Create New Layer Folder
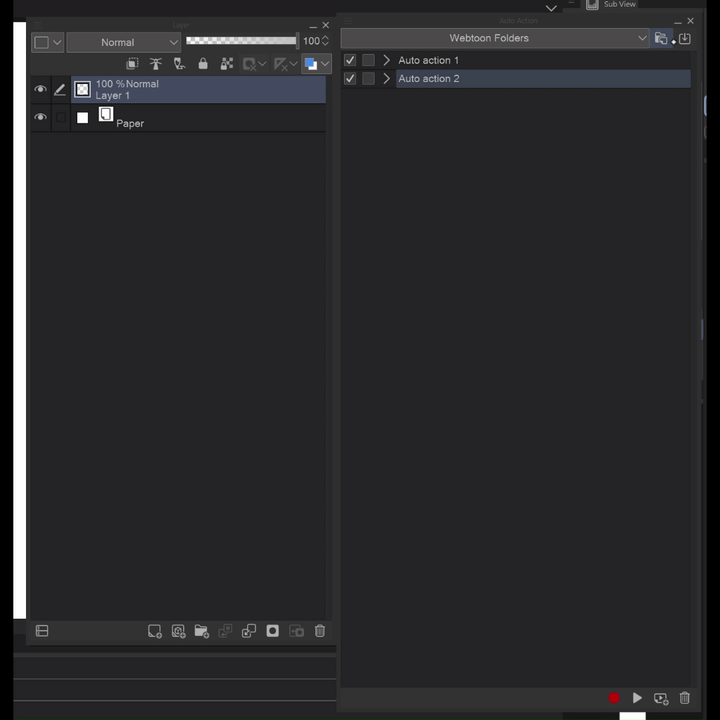Viewport: 720px width, 720px height. 202,631
